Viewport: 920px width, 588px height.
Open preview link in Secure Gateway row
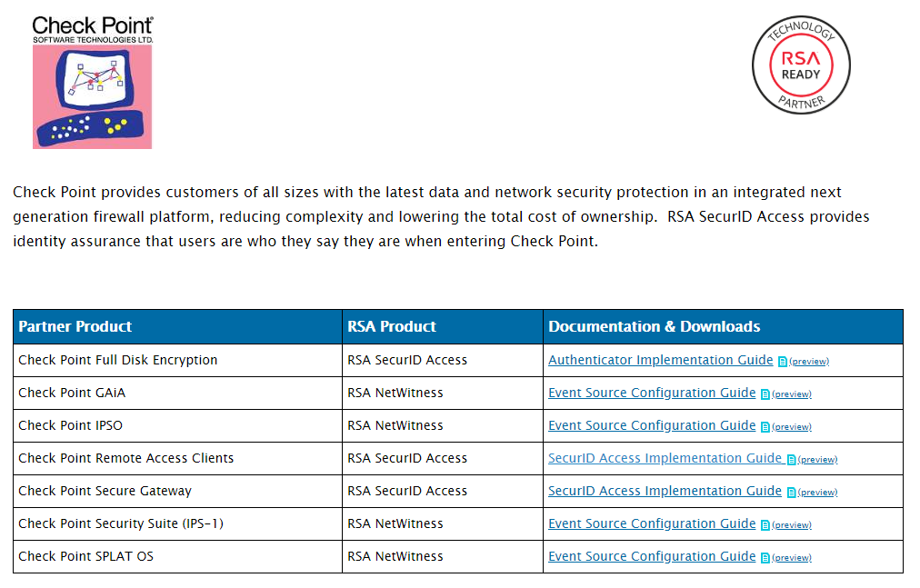pos(817,493)
